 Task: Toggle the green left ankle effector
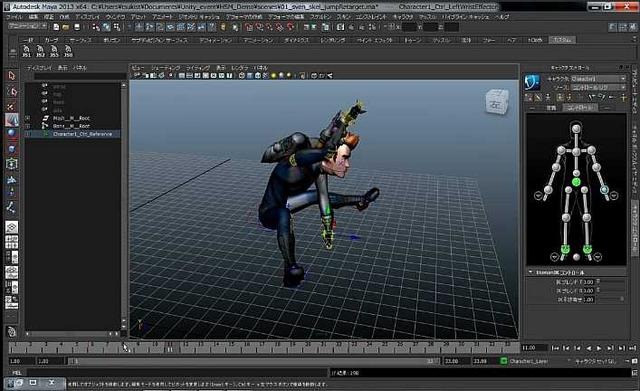pyautogui.click(x=587, y=248)
